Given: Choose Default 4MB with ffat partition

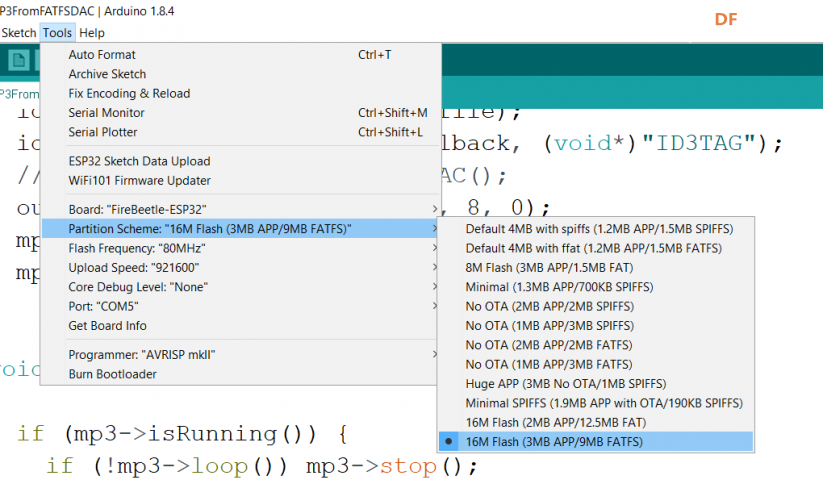Looking at the screenshot, I should [596, 248].
